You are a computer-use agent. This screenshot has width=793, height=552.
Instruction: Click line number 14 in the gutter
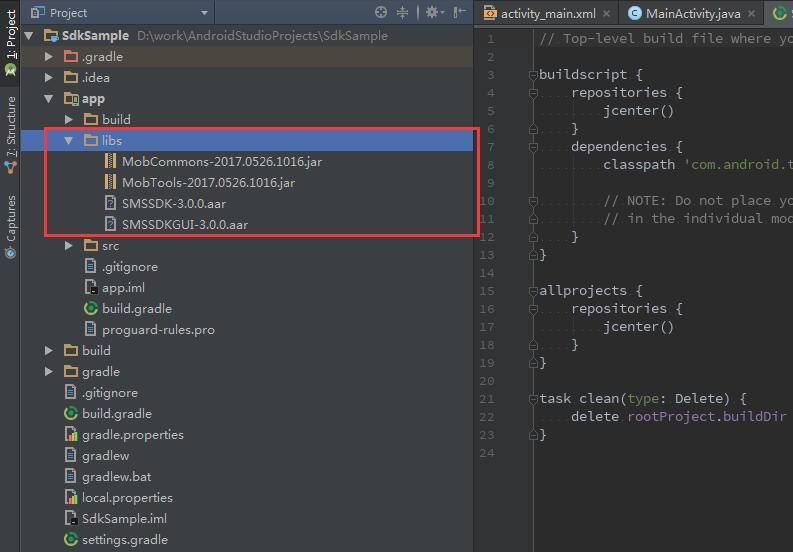click(487, 273)
